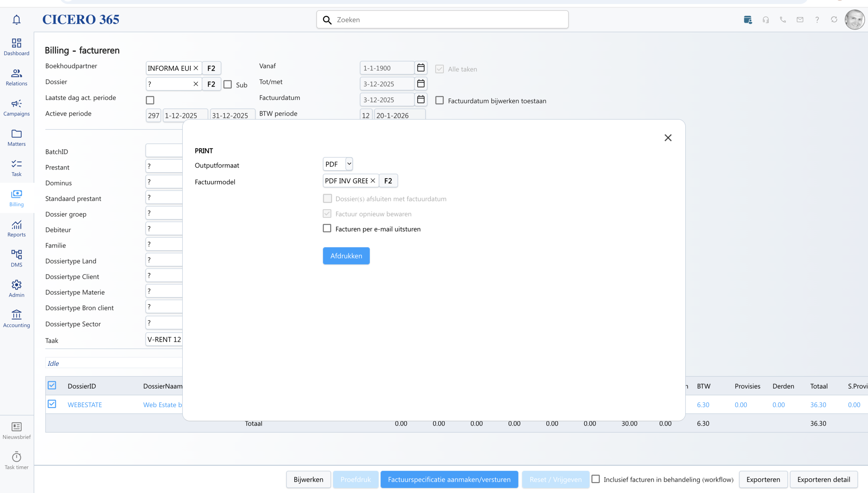This screenshot has height=493, width=868.
Task: Open the Factuurmodel F2 lookup
Action: [388, 181]
